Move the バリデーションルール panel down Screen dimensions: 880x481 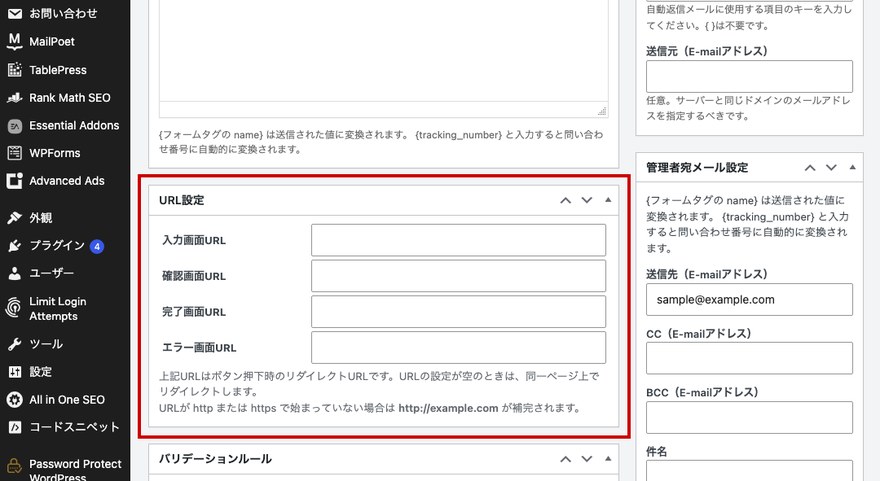point(586,459)
